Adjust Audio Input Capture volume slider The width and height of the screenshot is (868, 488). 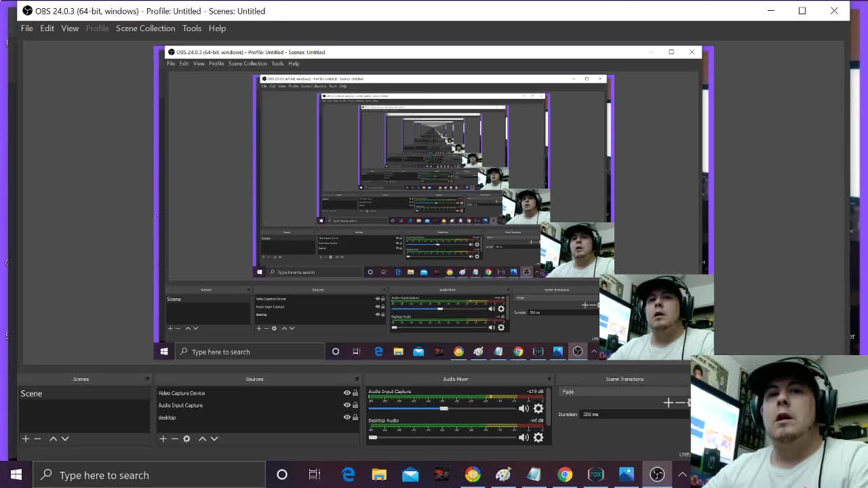443,409
